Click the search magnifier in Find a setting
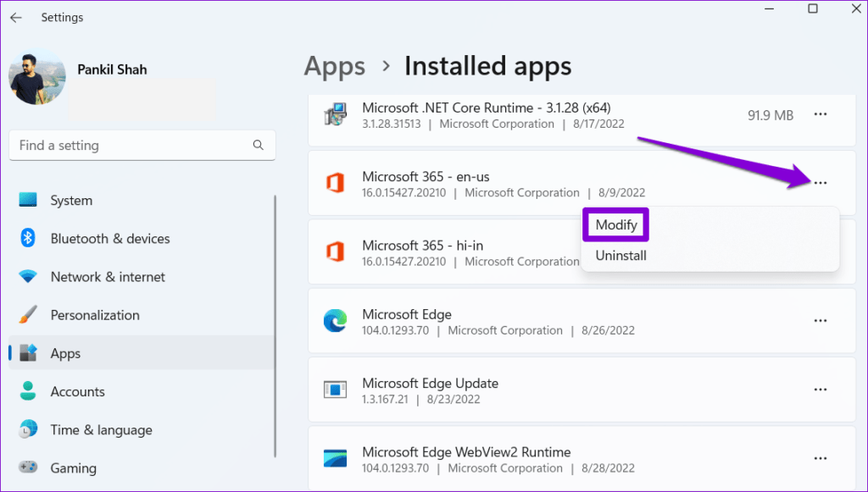This screenshot has height=492, width=868. point(258,145)
